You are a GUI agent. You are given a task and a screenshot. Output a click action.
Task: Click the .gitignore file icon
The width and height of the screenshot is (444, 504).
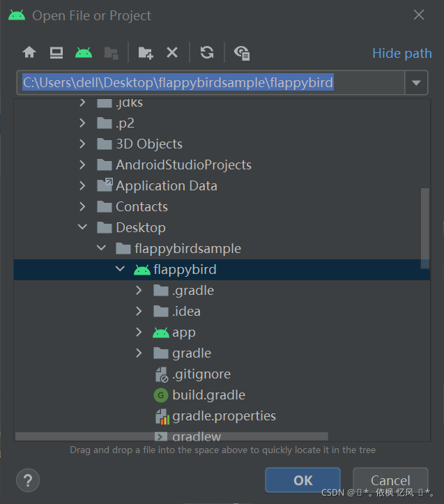162,374
